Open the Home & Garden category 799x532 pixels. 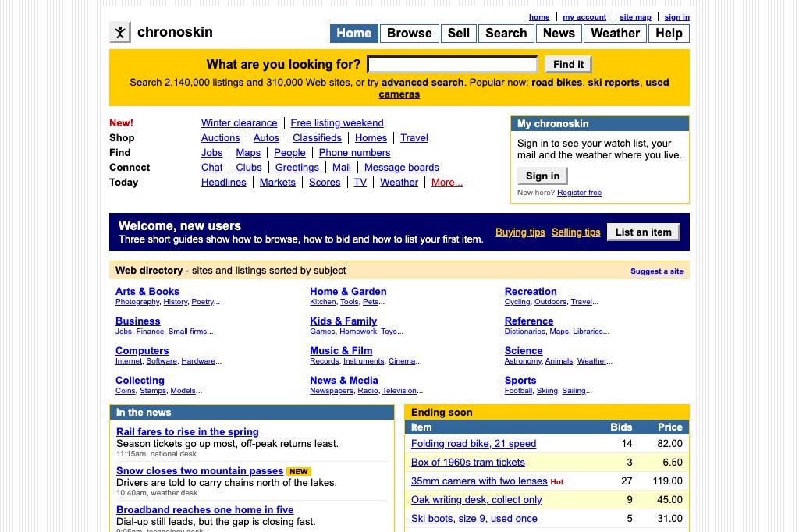(348, 292)
